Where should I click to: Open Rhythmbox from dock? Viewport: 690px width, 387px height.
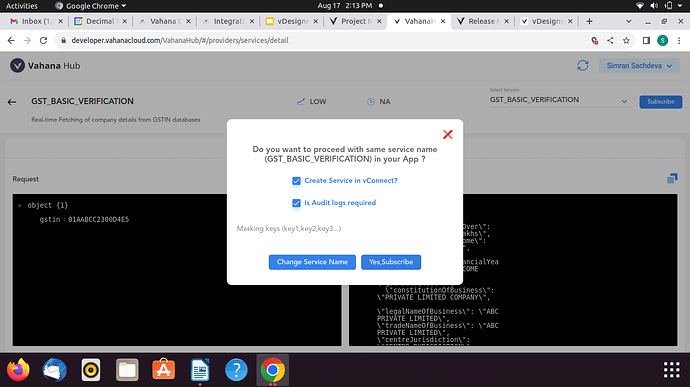[x=91, y=370]
